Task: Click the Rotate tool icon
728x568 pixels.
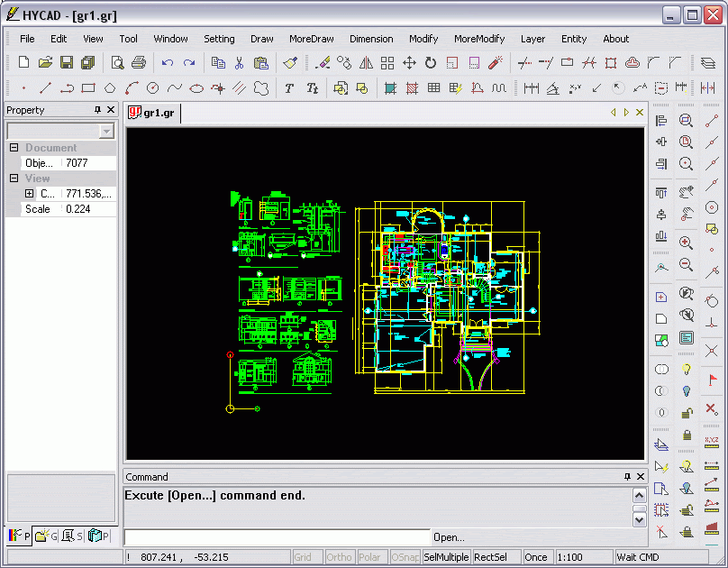Action: [x=431, y=62]
